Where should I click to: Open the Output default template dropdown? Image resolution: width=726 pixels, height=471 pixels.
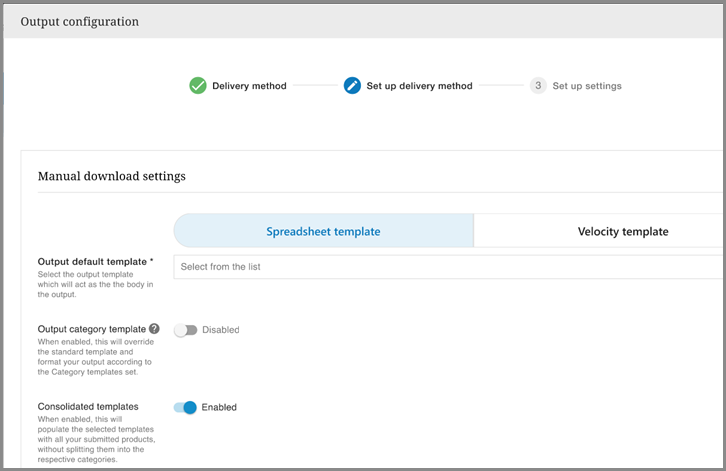[x=448, y=267]
